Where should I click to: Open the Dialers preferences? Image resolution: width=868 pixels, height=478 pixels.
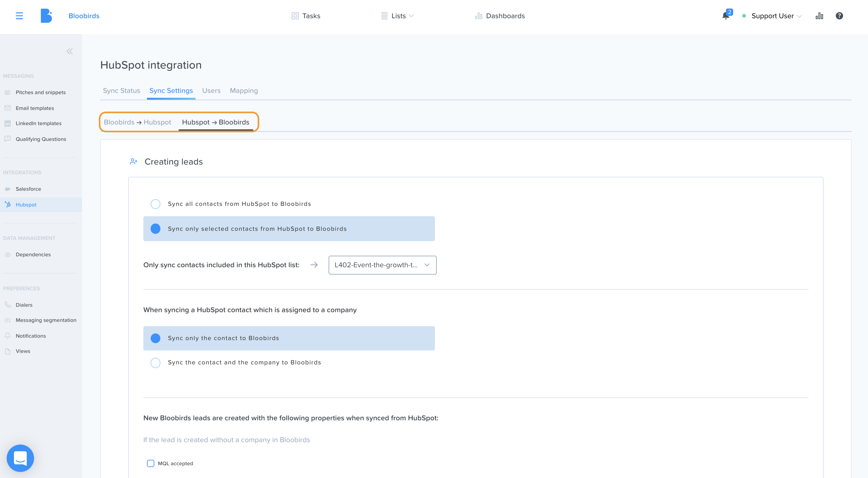click(x=24, y=305)
